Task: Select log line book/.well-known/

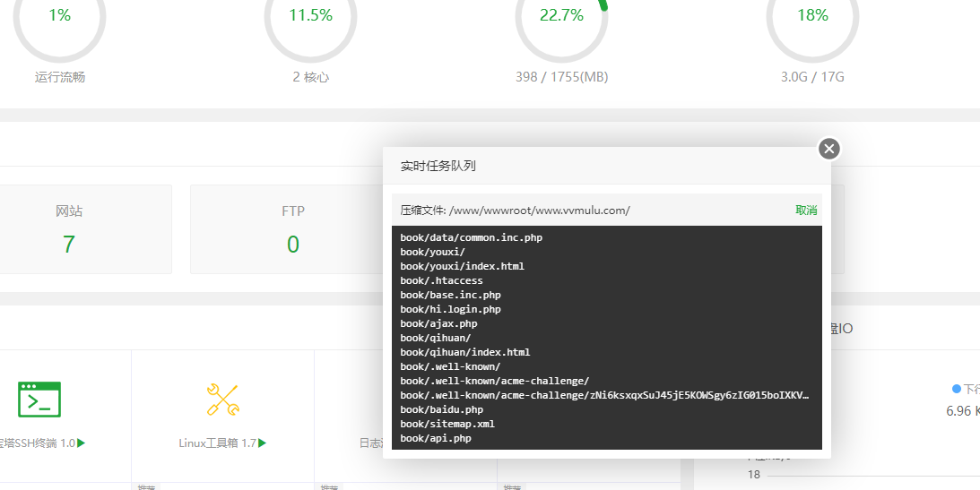Action: point(451,367)
